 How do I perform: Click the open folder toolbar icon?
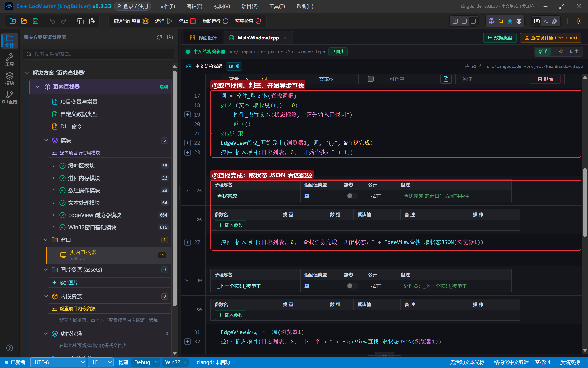[x=24, y=21]
